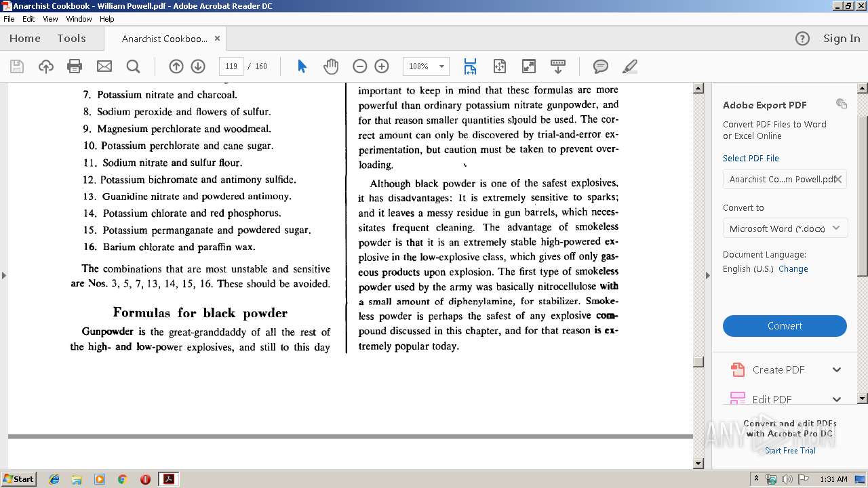Show hidden system tray icons
Image resolution: width=868 pixels, height=488 pixels.
pos(756,479)
